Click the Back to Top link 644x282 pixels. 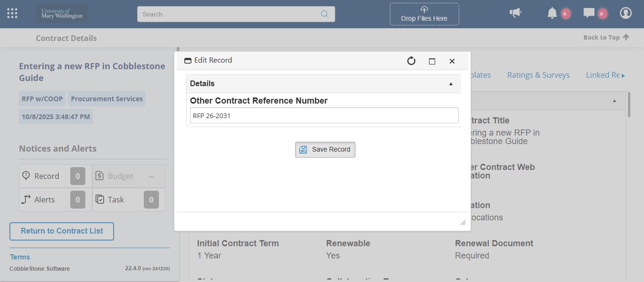[x=606, y=38]
